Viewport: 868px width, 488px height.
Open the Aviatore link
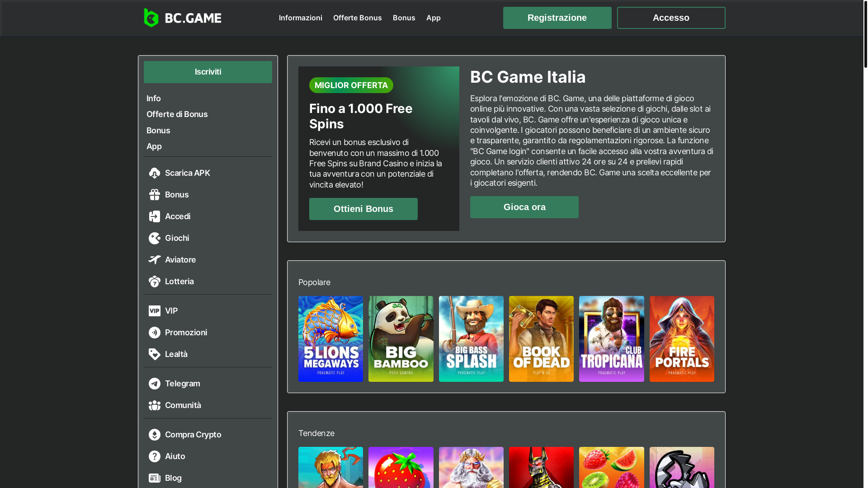coord(180,260)
